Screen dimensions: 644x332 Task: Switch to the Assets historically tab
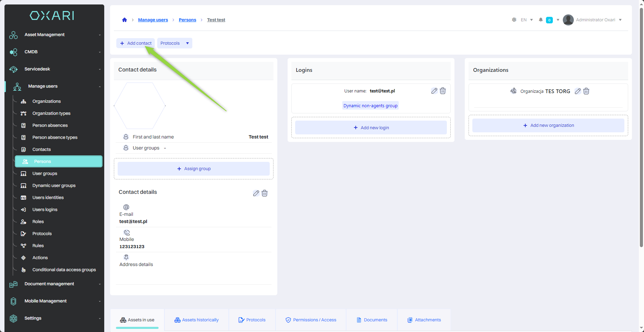[196, 320]
